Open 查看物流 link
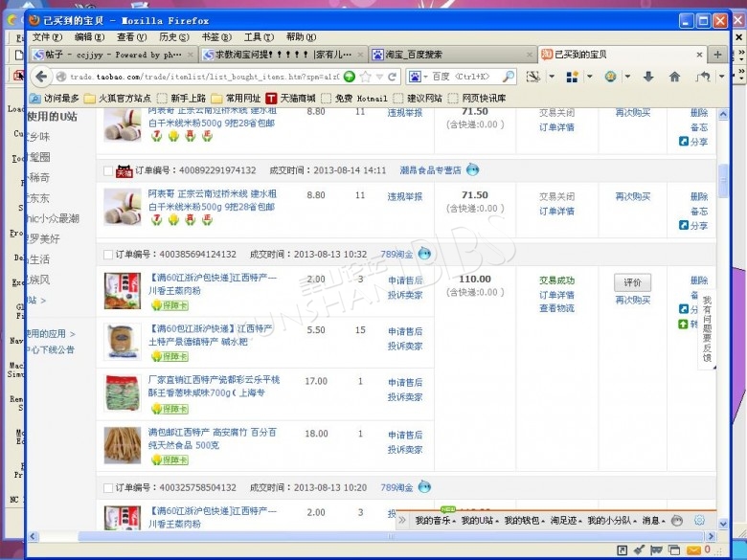This screenshot has height=560, width=747. tap(556, 308)
